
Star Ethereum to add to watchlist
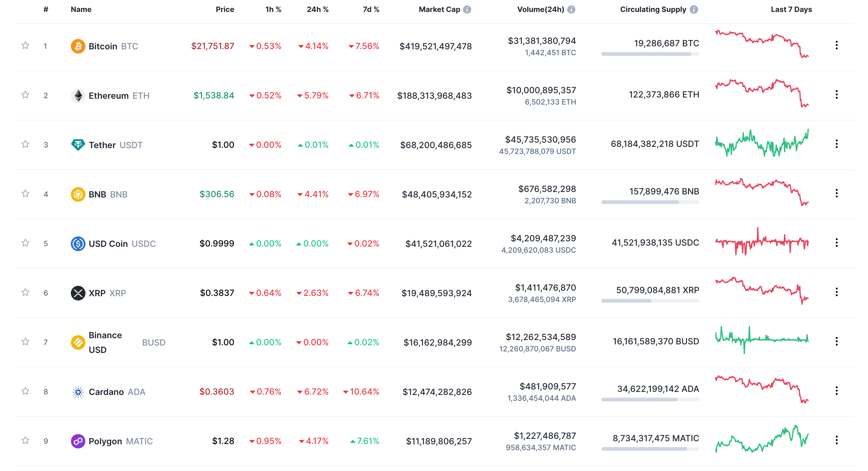click(25, 95)
